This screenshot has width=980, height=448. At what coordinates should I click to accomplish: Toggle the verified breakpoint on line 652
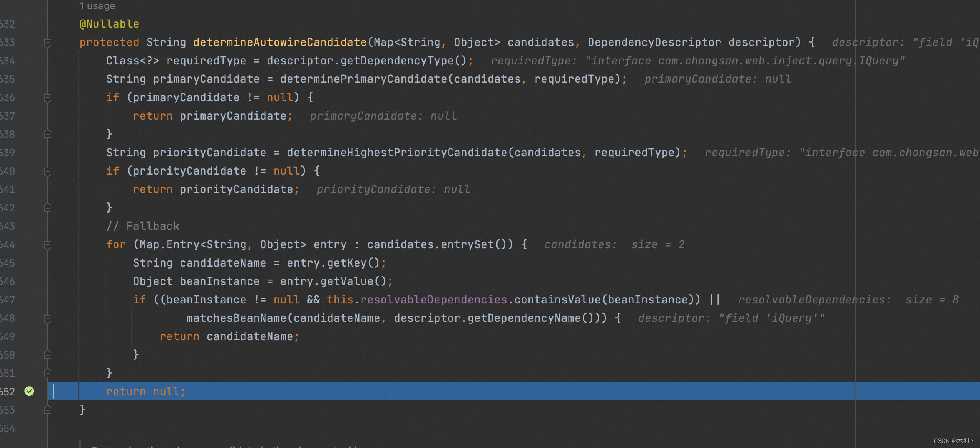click(29, 391)
